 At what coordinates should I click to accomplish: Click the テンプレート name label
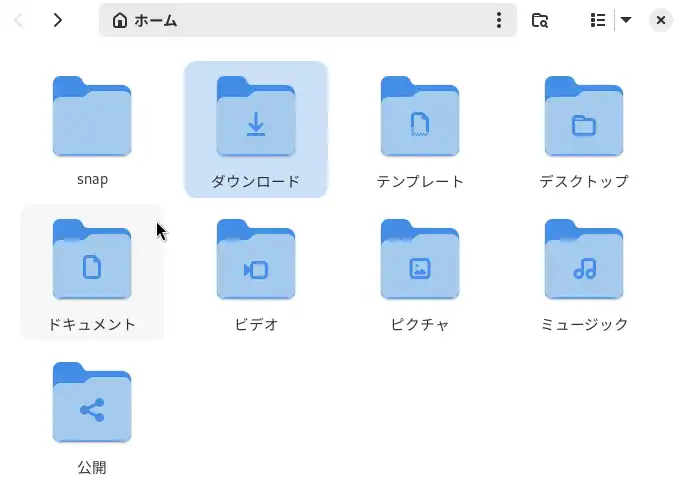(420, 181)
